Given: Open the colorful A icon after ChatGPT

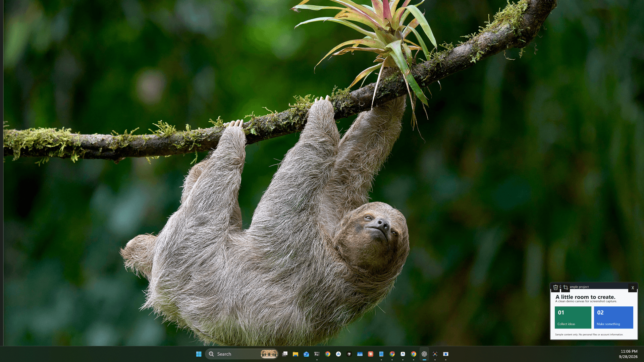Looking at the screenshot, I should pyautogui.click(x=435, y=354).
